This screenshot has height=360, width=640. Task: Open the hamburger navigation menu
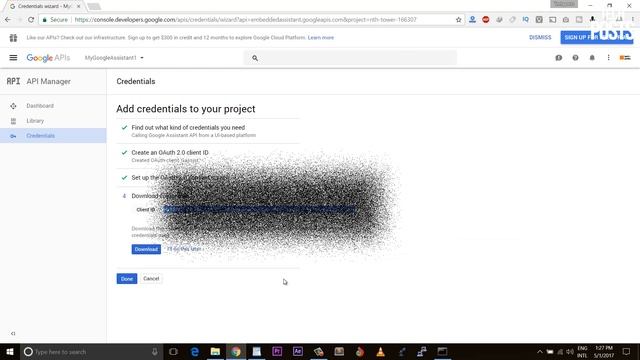pyautogui.click(x=13, y=58)
